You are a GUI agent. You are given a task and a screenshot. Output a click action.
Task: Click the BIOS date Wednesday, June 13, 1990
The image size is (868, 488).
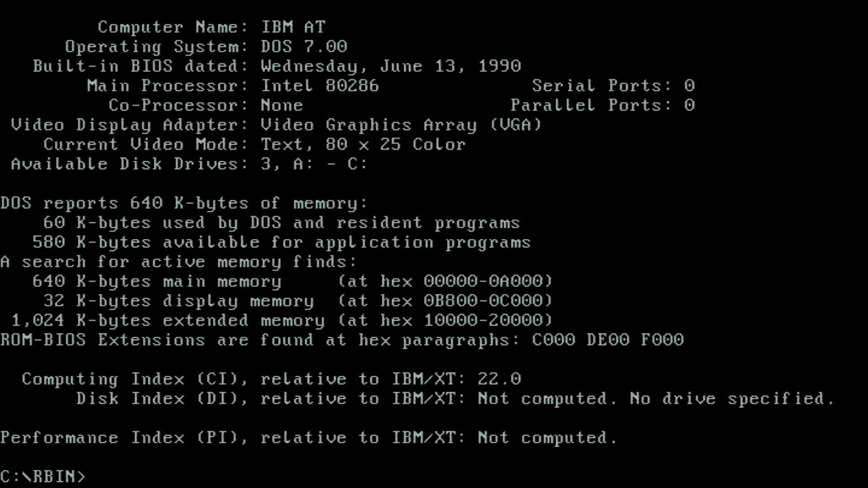tap(391, 66)
